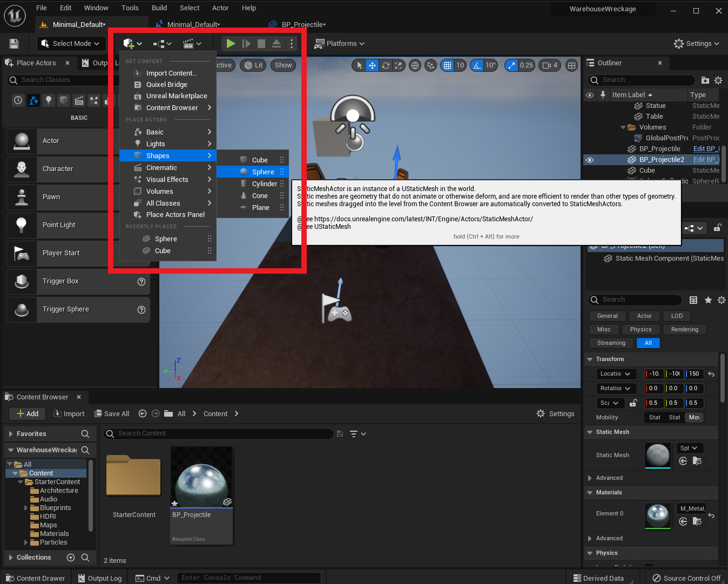Toggle the Details property matrix table icon

tap(693, 300)
